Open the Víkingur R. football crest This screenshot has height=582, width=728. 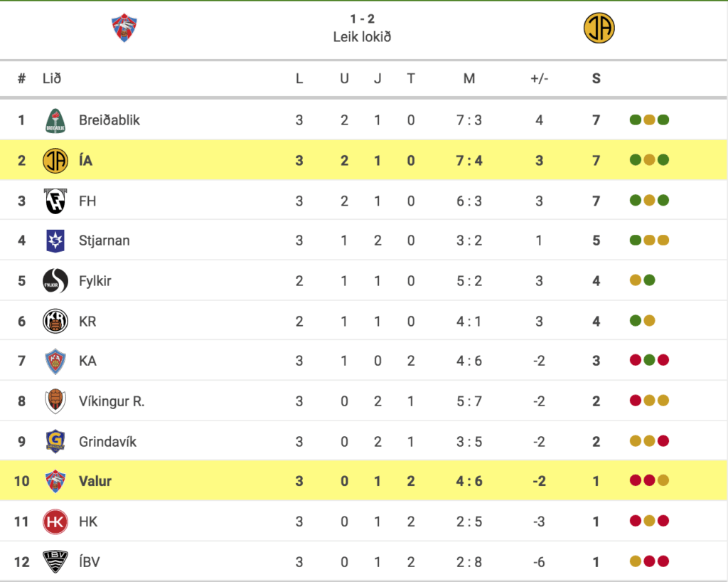[x=55, y=401]
